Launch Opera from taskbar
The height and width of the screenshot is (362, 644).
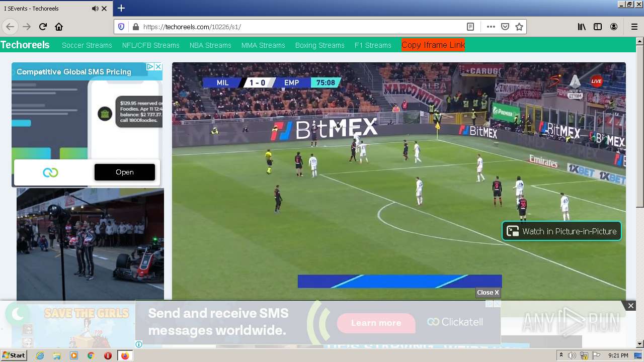(x=108, y=355)
